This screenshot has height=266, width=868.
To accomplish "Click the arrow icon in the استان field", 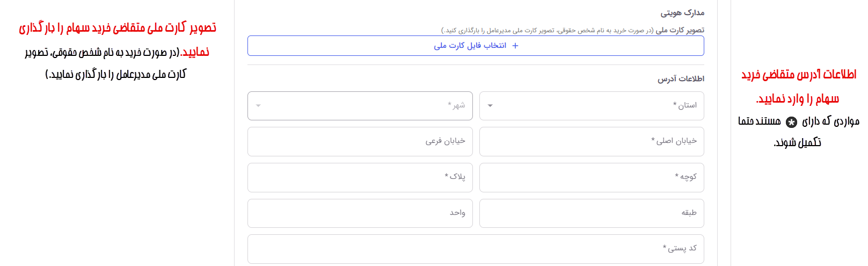I will [490, 105].
